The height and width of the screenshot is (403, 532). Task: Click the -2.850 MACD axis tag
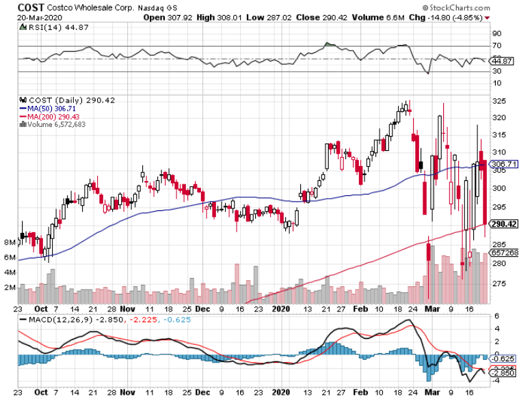click(x=503, y=373)
